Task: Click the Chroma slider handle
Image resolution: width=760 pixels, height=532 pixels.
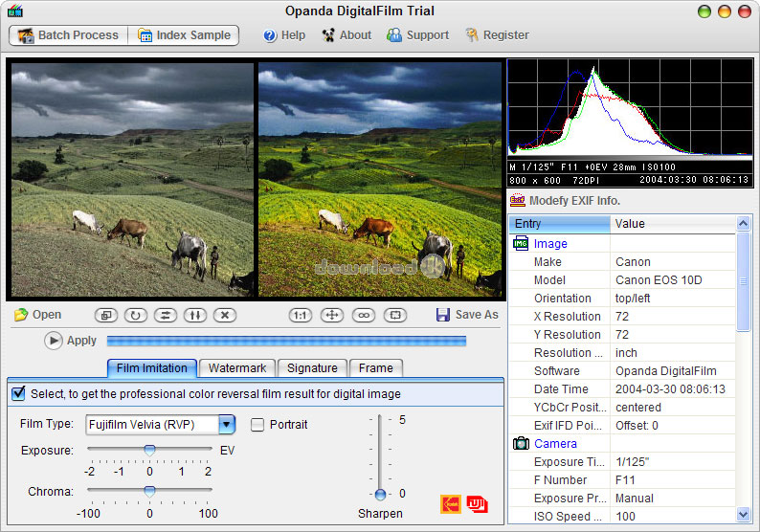Action: click(x=149, y=491)
